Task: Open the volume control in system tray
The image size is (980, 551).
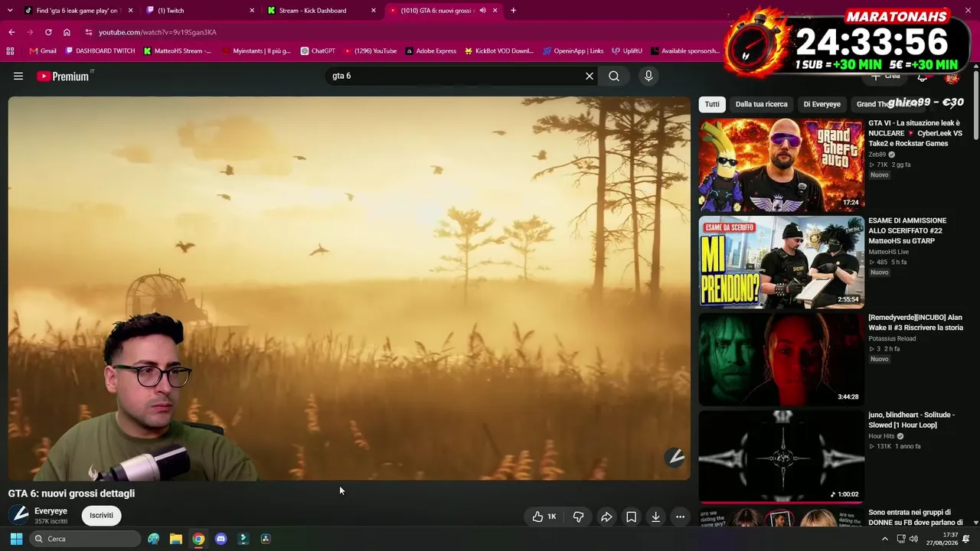Action: (913, 539)
